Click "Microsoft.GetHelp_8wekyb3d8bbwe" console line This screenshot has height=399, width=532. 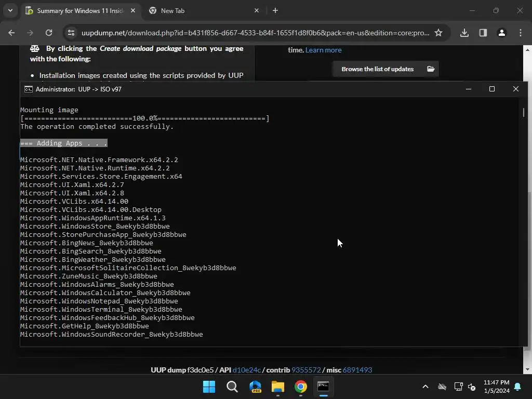tap(85, 326)
